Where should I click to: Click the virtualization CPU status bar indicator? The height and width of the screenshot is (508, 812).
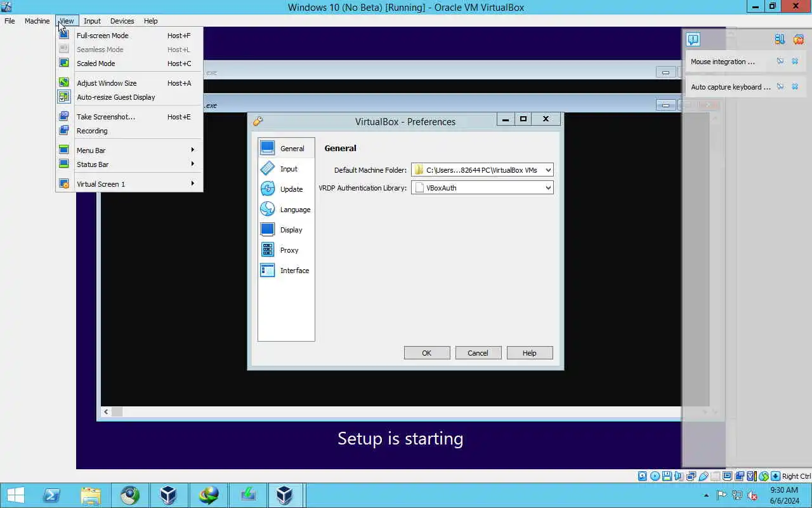coord(752,476)
